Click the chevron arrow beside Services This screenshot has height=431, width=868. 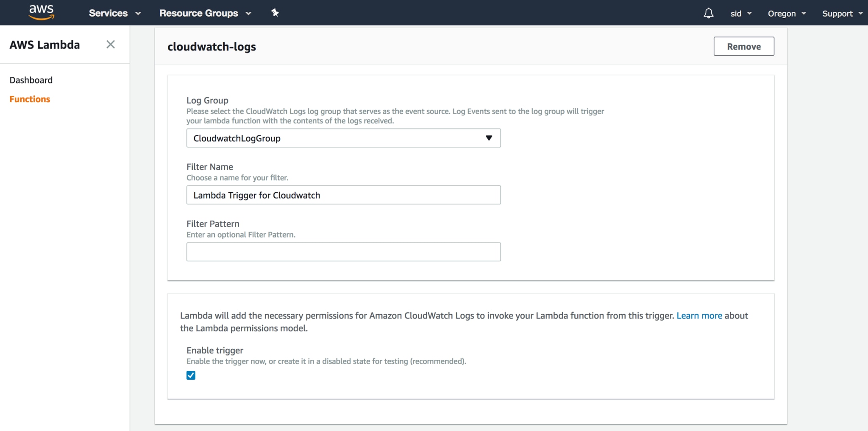(x=138, y=14)
